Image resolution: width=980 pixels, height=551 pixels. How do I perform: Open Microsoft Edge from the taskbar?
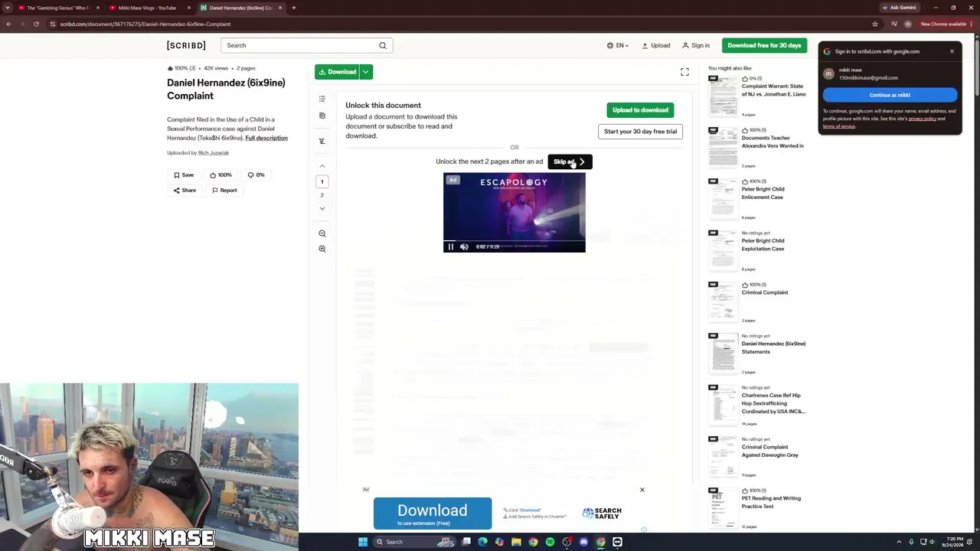482,542
